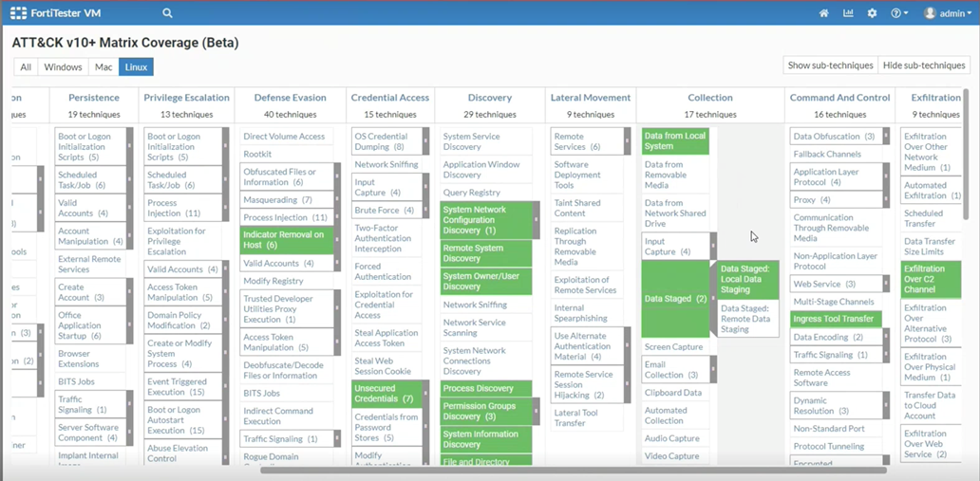The image size is (980, 481).
Task: Select Forced Authentication technique
Action: point(386,271)
